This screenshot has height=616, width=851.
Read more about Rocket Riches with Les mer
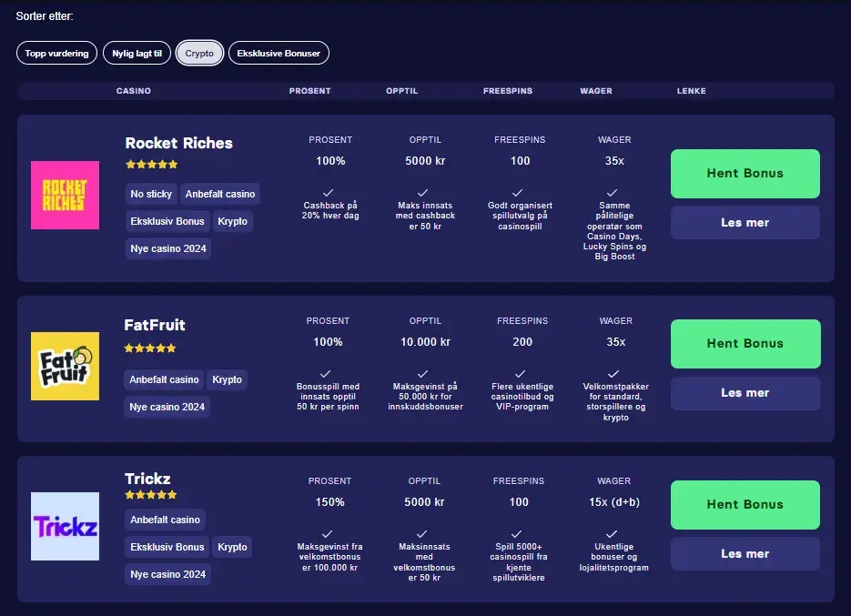745,223
